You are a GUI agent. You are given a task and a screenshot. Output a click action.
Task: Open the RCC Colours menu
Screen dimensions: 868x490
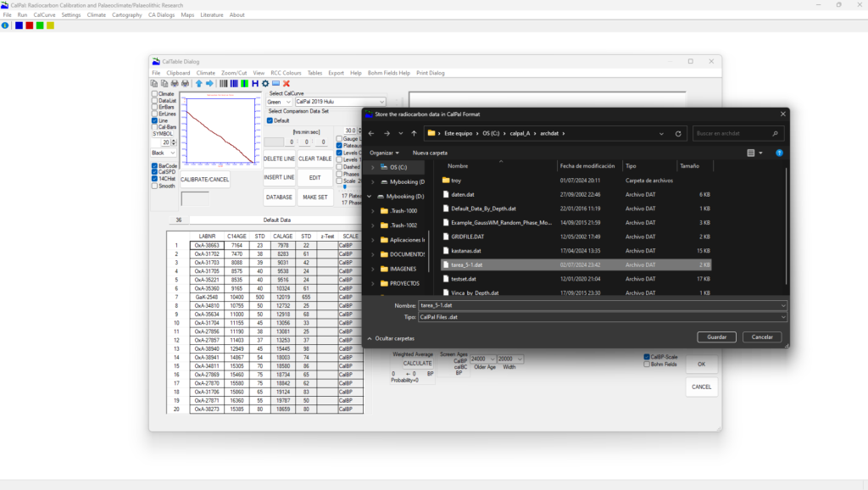tap(286, 73)
